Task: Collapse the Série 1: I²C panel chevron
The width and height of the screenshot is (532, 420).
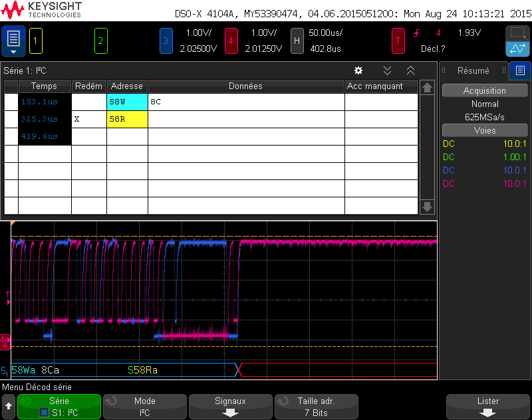Action: 410,70
